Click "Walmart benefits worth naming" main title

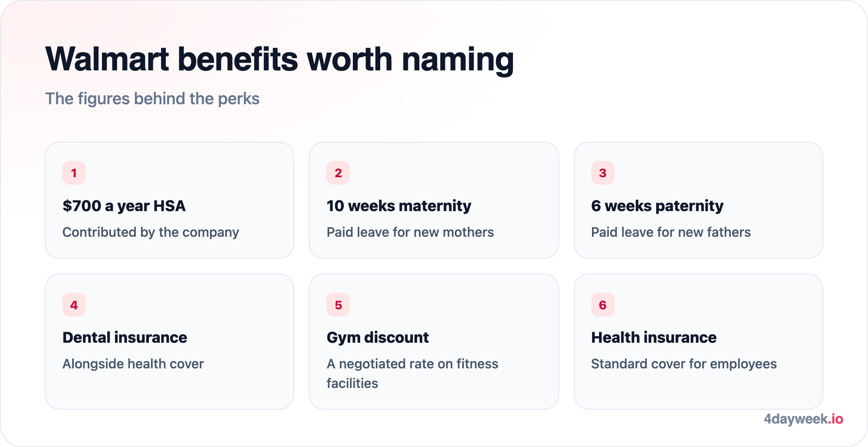click(279, 60)
